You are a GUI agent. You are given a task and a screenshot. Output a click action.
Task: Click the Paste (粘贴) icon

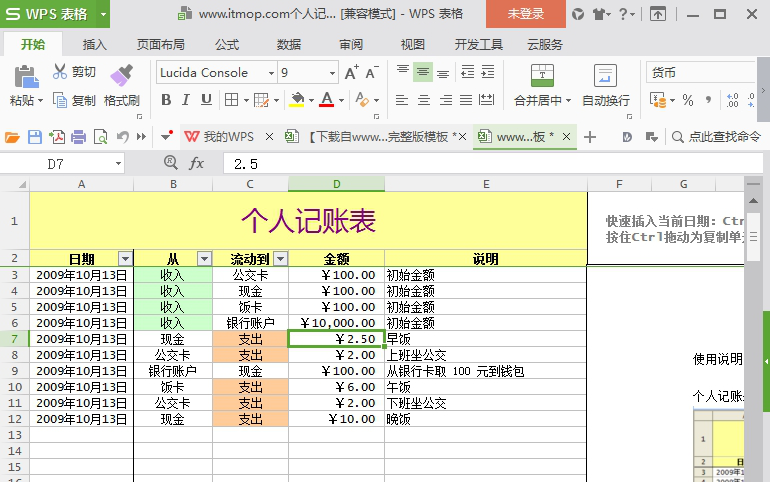[26, 77]
